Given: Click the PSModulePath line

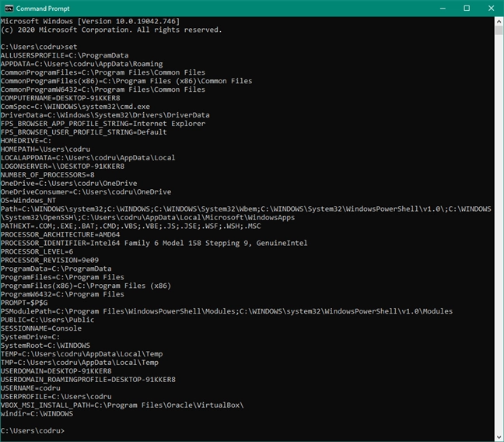Looking at the screenshot, I should coord(226,311).
